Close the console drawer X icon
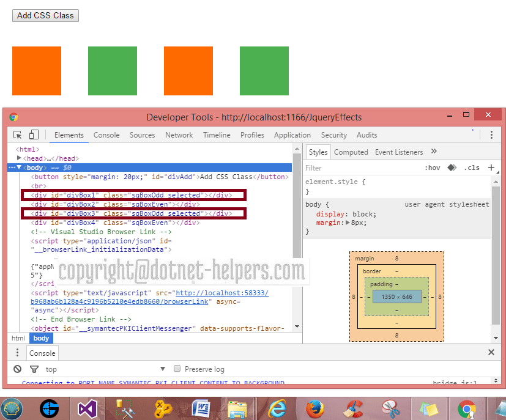Image resolution: width=506 pixels, height=420 pixels. [x=491, y=352]
